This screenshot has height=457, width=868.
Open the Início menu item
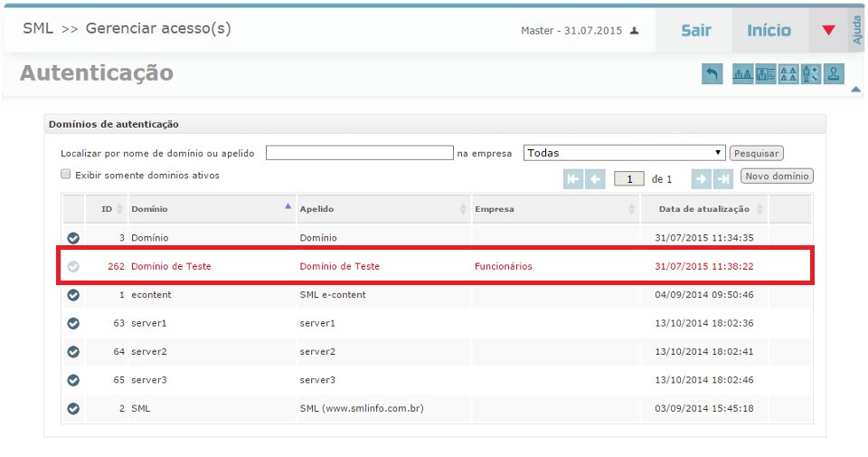[x=769, y=31]
